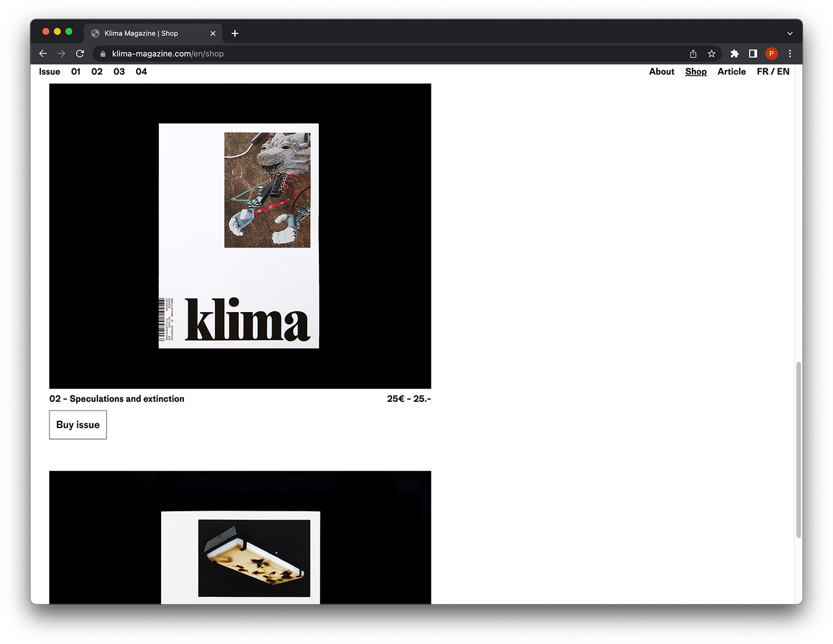
Task: Open the Chrome profile avatar
Action: pos(771,54)
